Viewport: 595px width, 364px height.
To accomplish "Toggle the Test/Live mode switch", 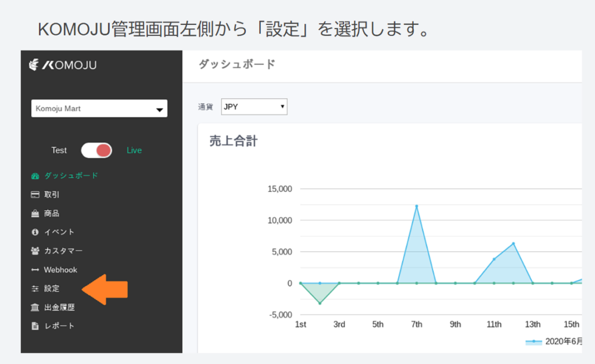I will tap(96, 150).
